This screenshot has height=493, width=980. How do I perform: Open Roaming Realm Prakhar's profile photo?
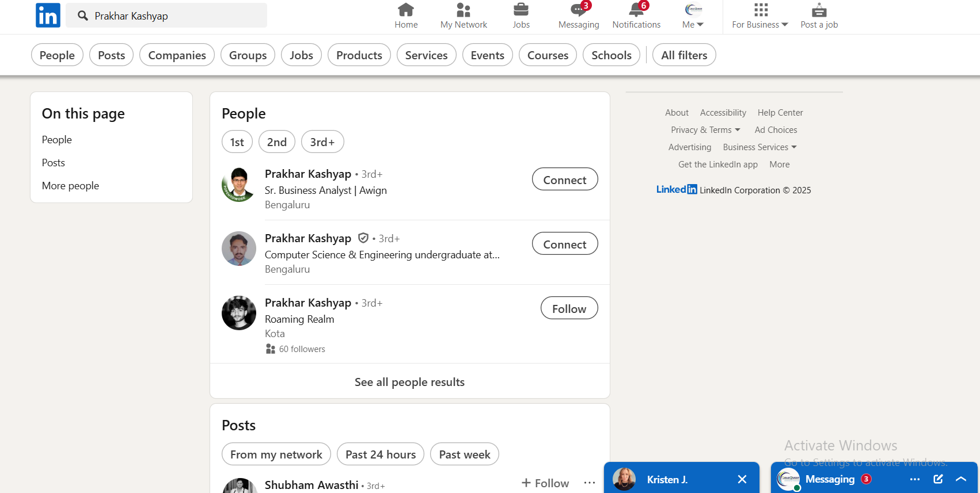pos(239,313)
